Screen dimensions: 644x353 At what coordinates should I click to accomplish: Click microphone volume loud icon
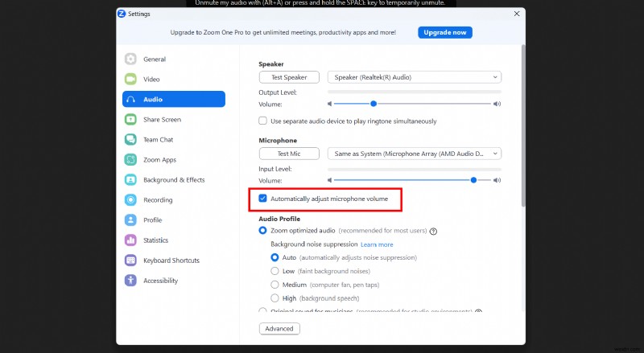(x=497, y=180)
